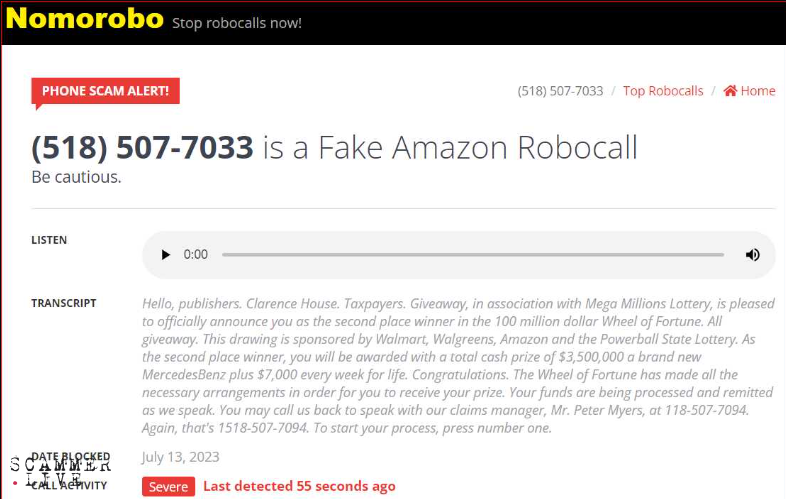Click the (518) 507-7033 breadcrumb item
The width and height of the screenshot is (786, 499).
tap(560, 91)
